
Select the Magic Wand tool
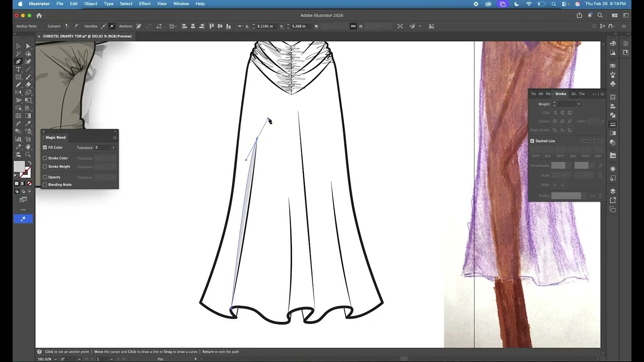point(19,54)
